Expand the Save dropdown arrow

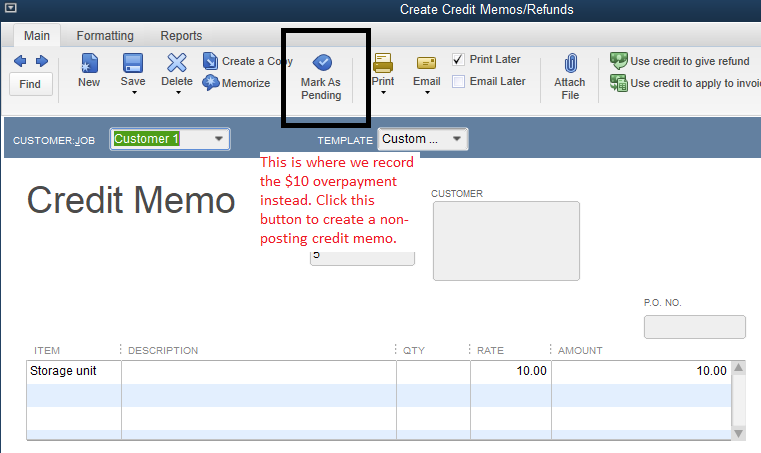(134, 93)
